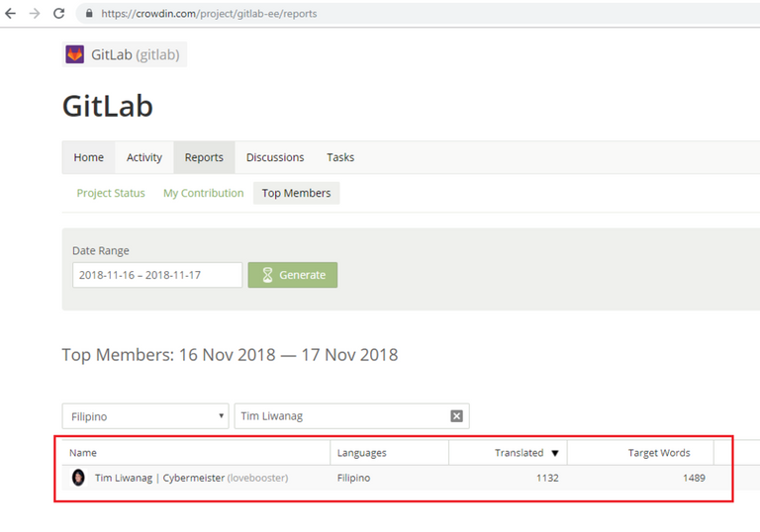Click the Date Range input field
The height and width of the screenshot is (532, 760).
[157, 275]
